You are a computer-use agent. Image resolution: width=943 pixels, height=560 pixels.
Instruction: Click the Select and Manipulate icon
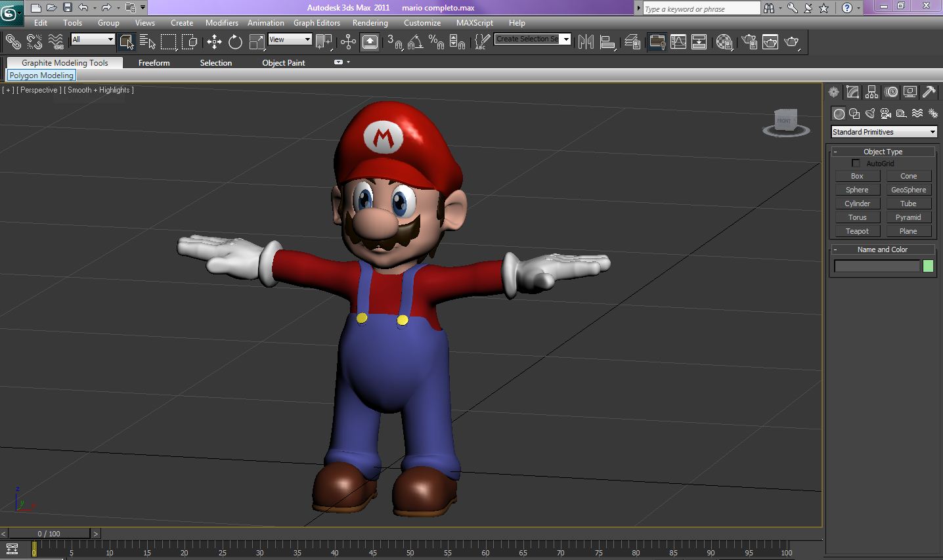(348, 42)
